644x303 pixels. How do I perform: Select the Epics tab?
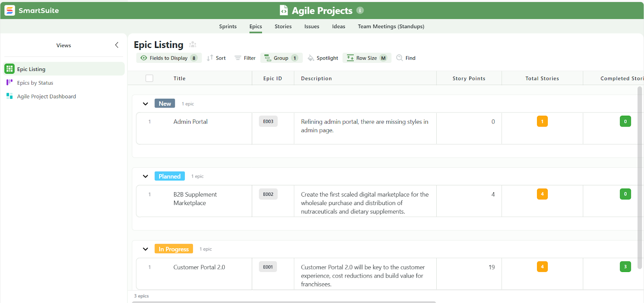coord(256,26)
